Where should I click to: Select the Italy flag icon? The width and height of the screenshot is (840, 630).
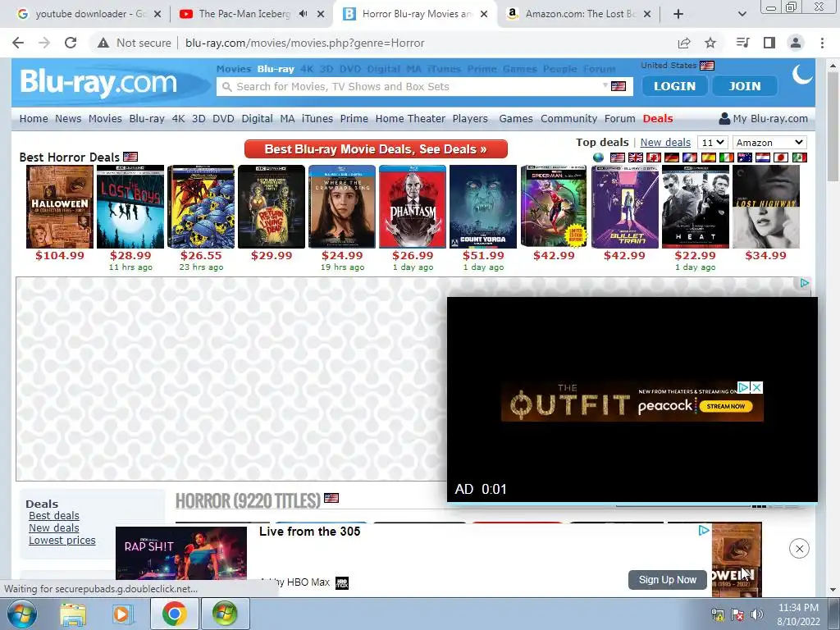tap(727, 157)
